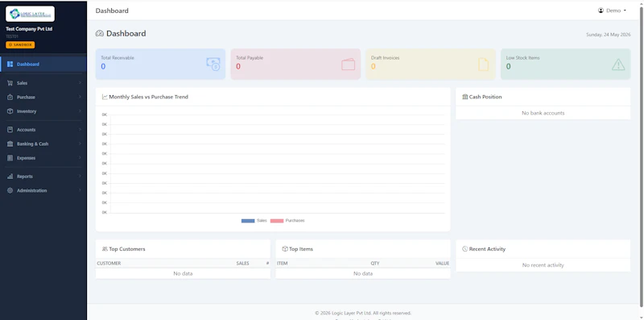Click the 'No bank accounts' text

(543, 113)
